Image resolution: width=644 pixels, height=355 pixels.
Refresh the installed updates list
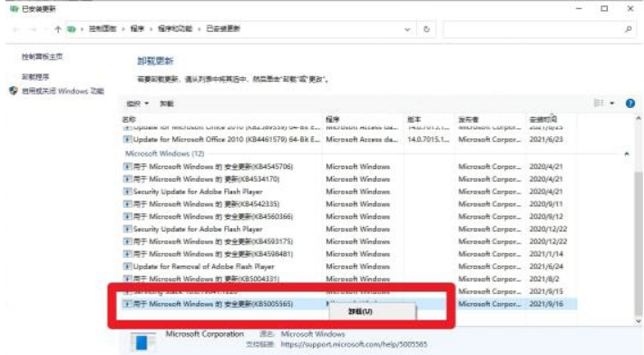coord(426,29)
